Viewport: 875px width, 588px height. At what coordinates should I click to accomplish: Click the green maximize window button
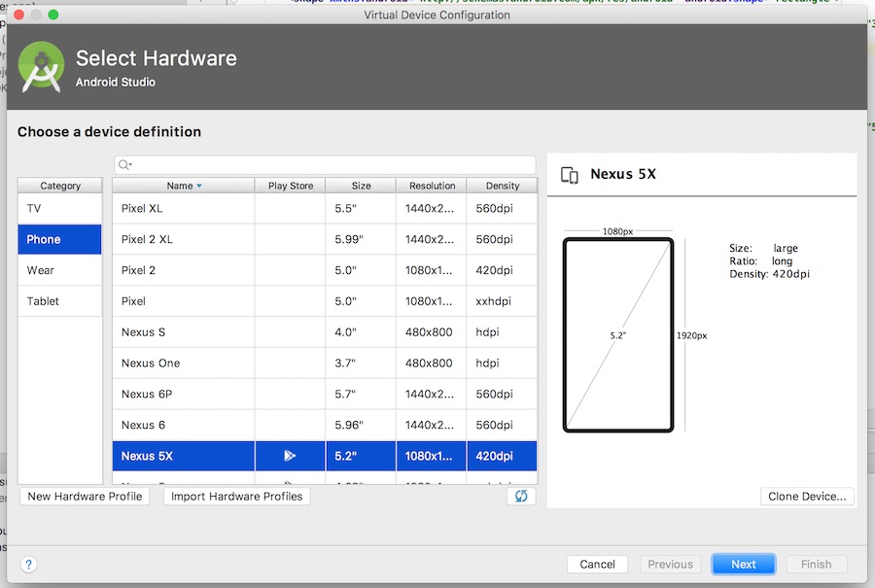(x=53, y=15)
